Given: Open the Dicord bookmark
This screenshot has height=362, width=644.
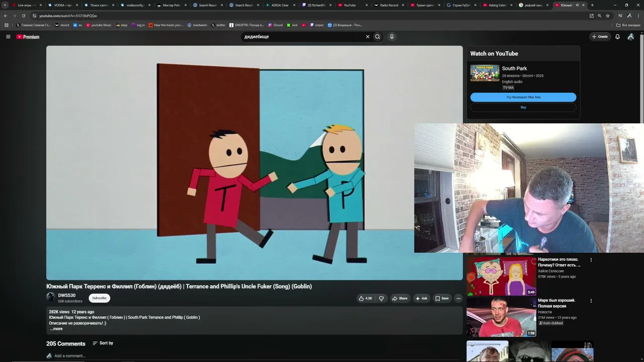Looking at the screenshot, I should pos(275,25).
